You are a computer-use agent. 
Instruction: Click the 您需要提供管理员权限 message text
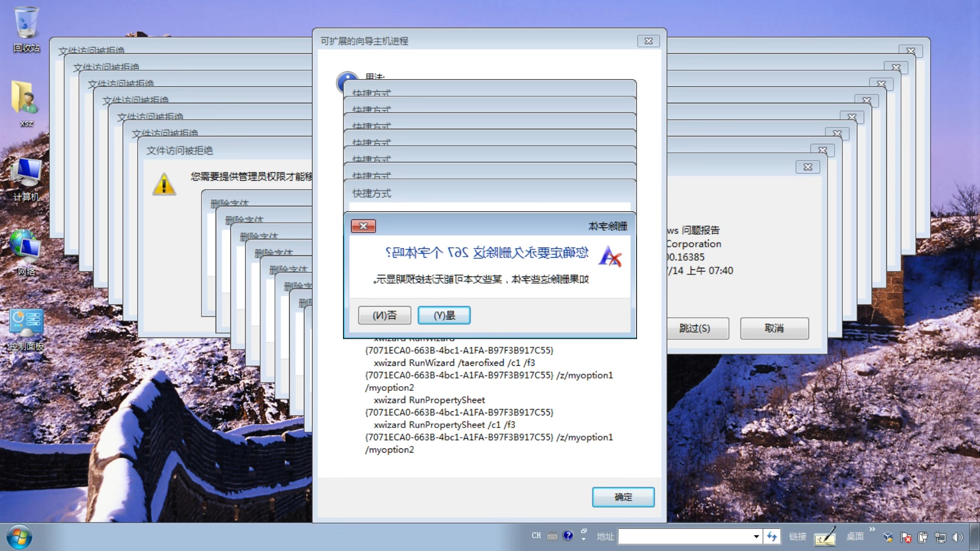click(252, 177)
